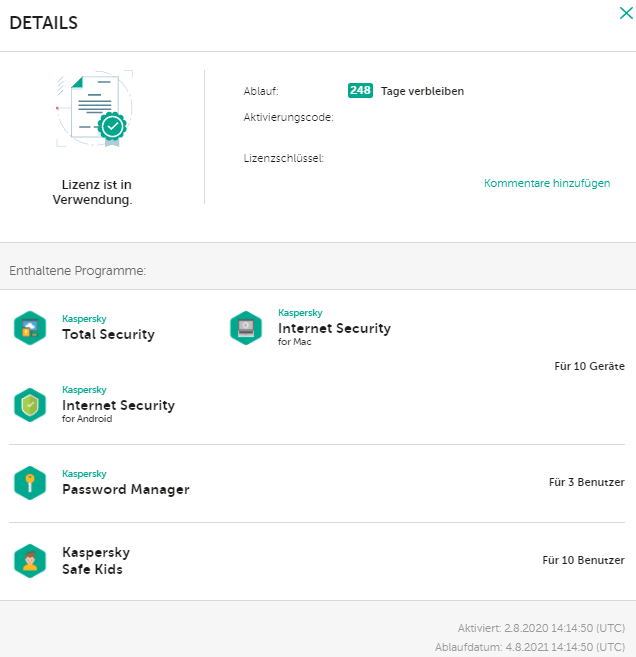Close the Details panel

click(x=626, y=13)
